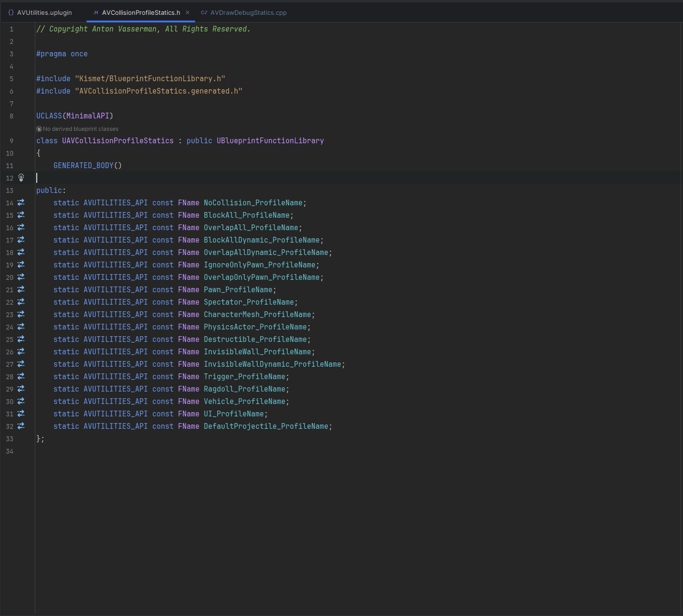
Task: Click the UBlueprintFunctionLibrary base class name
Action: click(x=270, y=141)
